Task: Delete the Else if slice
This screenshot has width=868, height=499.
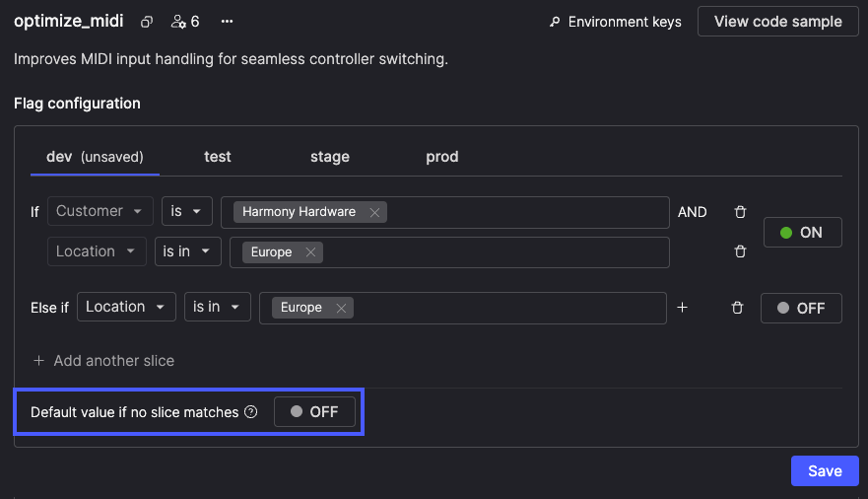Action: [737, 308]
